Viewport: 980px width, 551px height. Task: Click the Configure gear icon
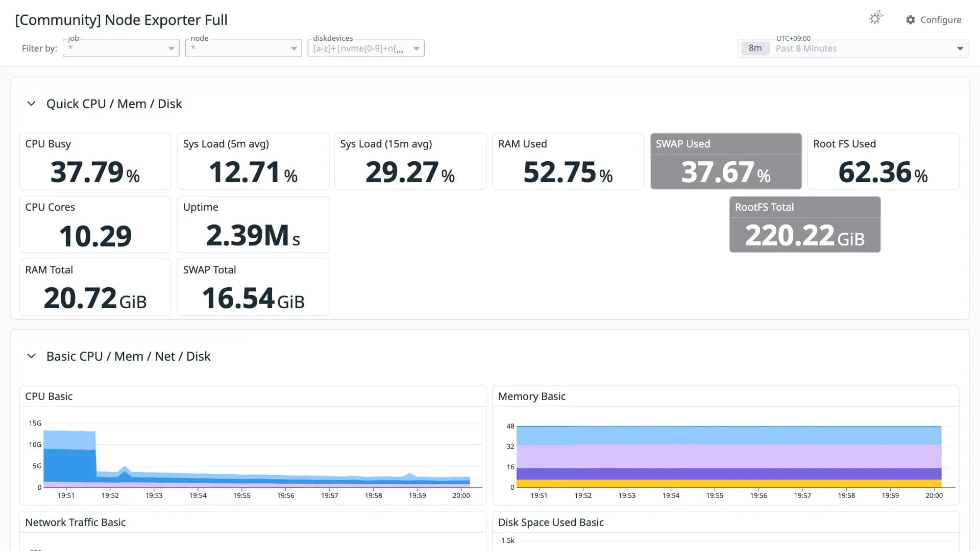(x=910, y=19)
